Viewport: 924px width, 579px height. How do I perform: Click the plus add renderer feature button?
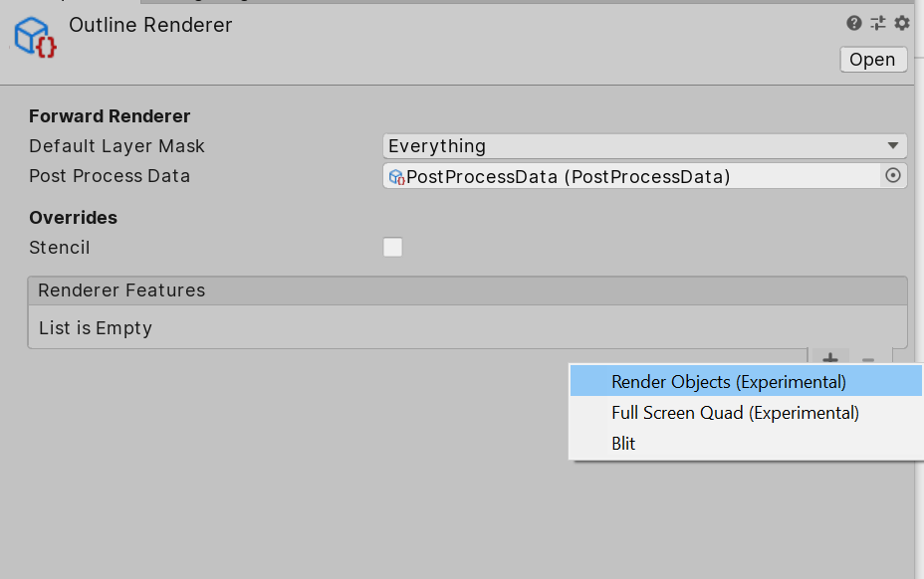[830, 358]
